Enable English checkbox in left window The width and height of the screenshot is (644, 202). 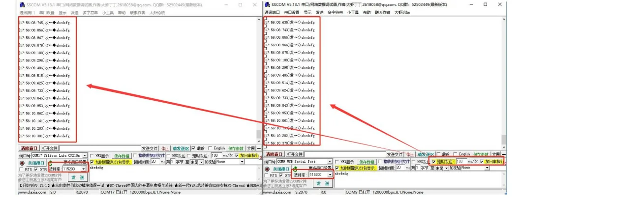210,148
